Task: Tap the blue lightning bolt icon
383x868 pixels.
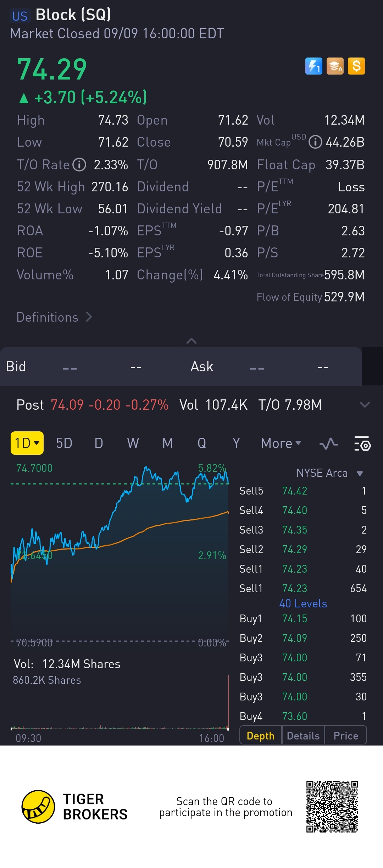Action: [x=313, y=66]
